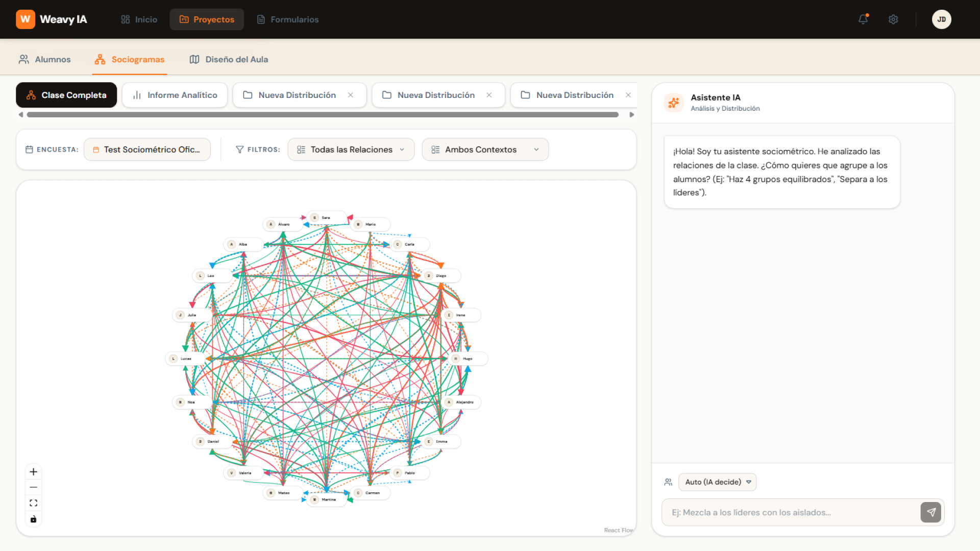The height and width of the screenshot is (551, 980).
Task: Zoom in on the sociogram canvas
Action: tap(34, 472)
